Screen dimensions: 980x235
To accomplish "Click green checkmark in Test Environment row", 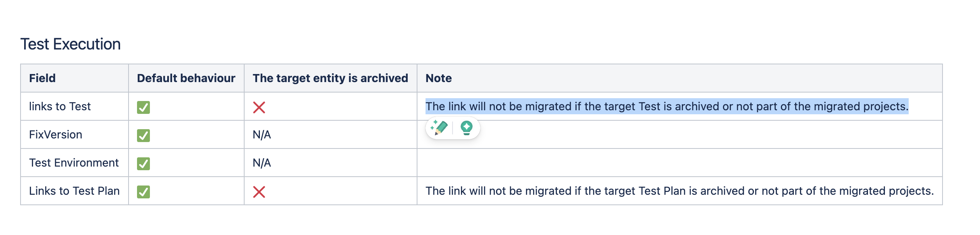I will click(143, 164).
